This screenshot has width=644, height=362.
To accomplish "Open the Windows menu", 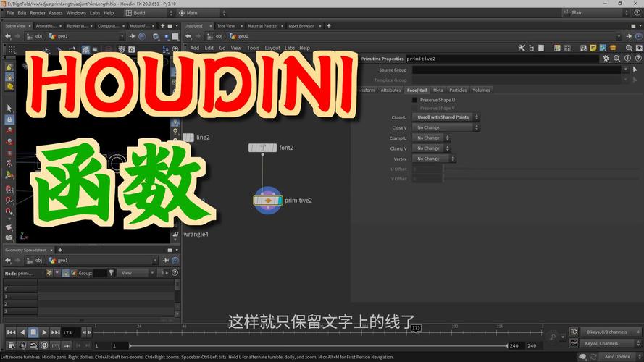I will (x=76, y=13).
